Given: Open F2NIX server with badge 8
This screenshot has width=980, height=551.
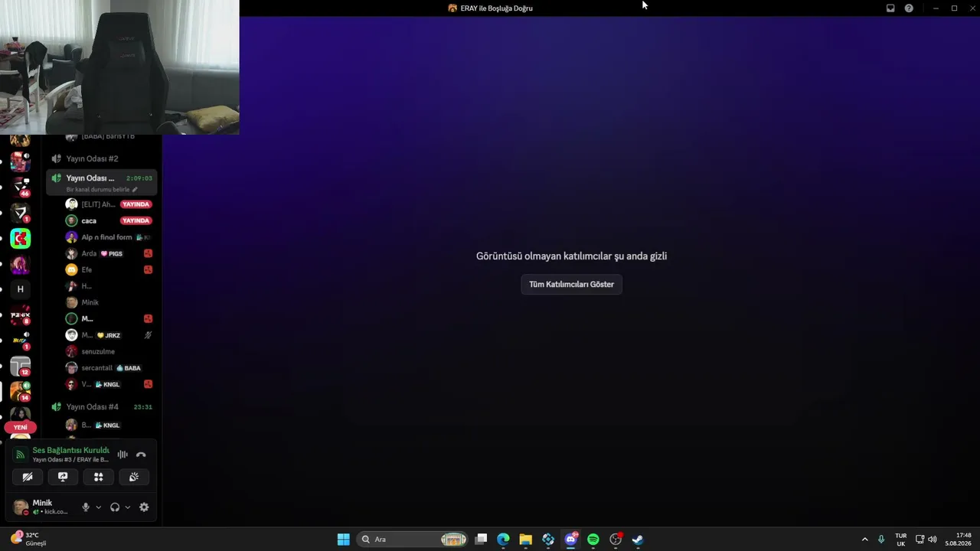Looking at the screenshot, I should pyautogui.click(x=21, y=315).
